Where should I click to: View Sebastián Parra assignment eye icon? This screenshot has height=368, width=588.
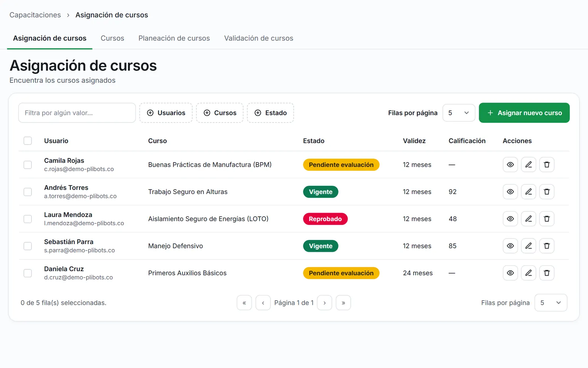click(510, 246)
